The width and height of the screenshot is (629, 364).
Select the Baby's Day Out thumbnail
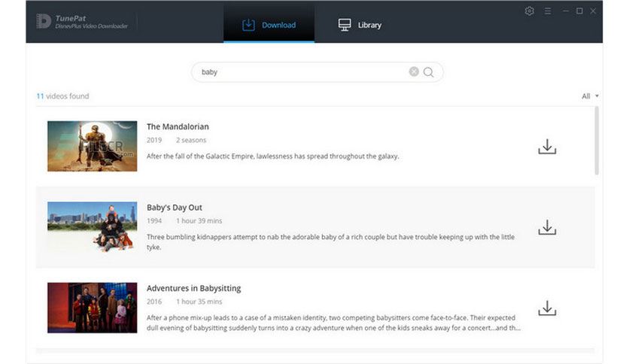click(93, 227)
